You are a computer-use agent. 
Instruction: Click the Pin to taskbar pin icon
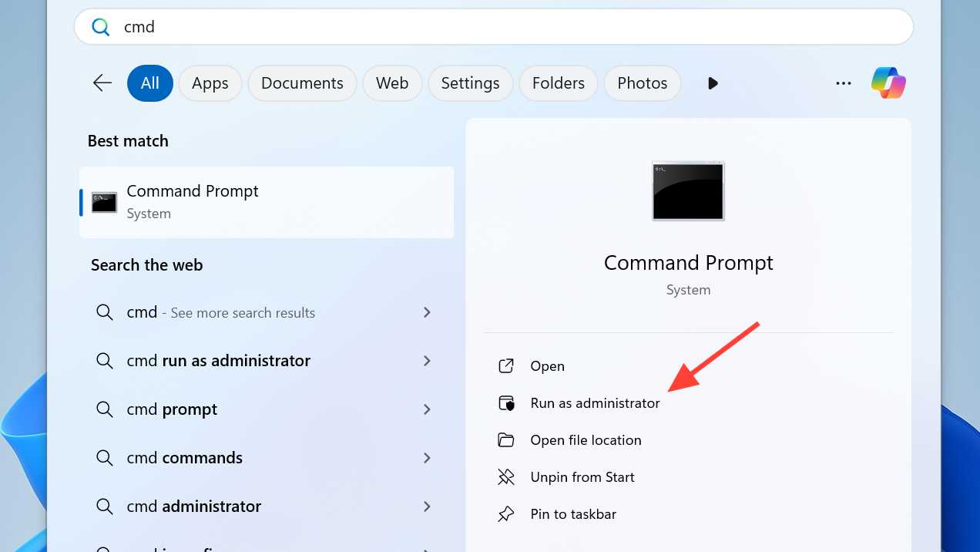click(x=506, y=514)
